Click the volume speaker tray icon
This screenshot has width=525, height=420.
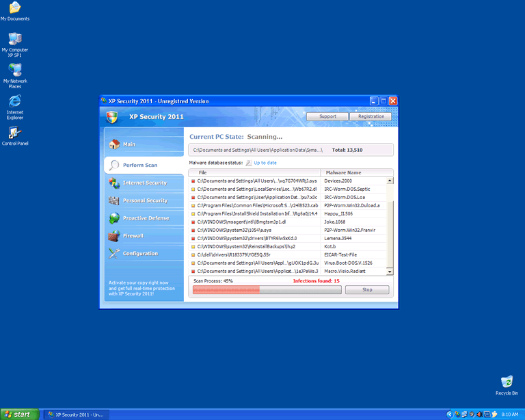[x=479, y=415]
